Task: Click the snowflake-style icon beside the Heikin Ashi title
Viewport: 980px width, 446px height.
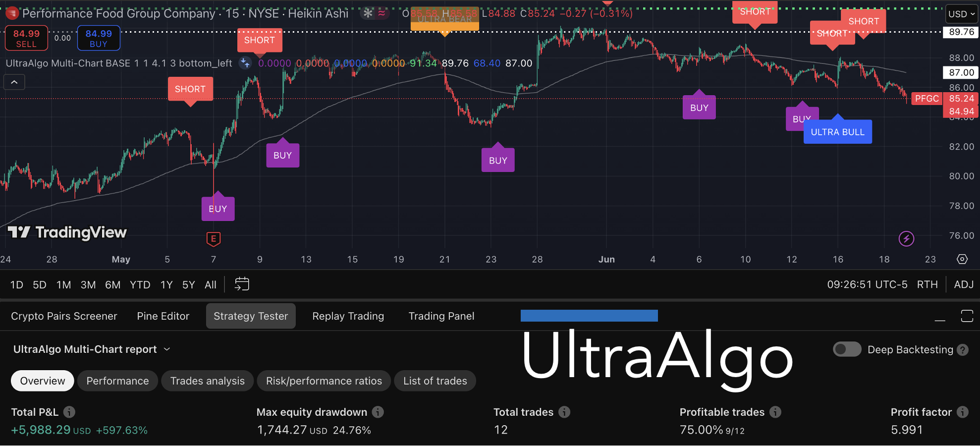Action: [x=368, y=13]
